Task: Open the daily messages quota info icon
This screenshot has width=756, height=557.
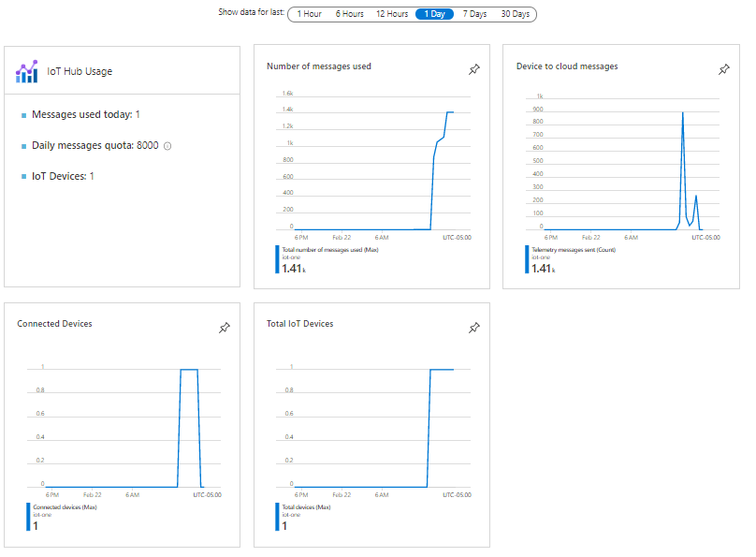Action: pos(167,146)
